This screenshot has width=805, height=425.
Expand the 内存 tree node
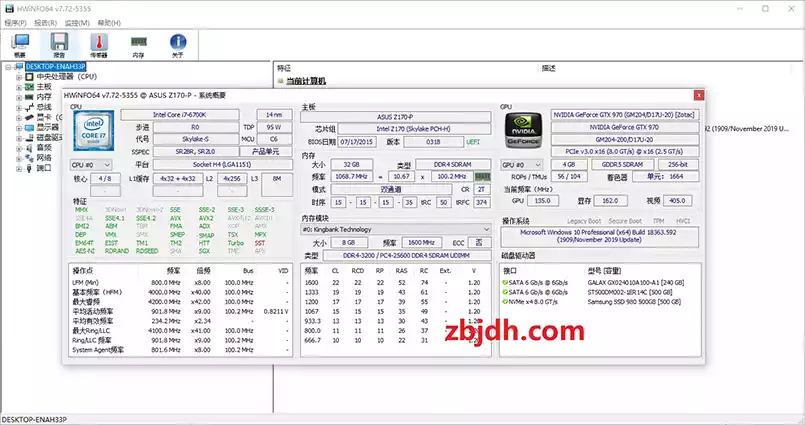pyautogui.click(x=19, y=97)
